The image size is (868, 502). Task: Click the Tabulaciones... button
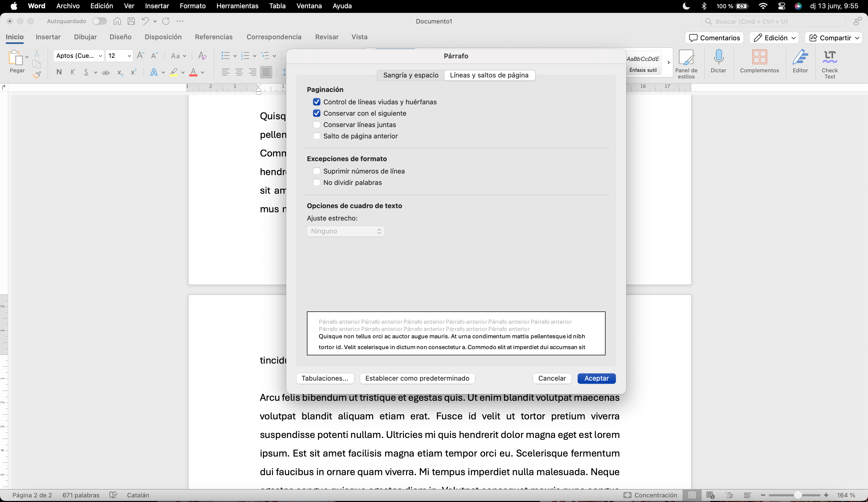click(325, 378)
